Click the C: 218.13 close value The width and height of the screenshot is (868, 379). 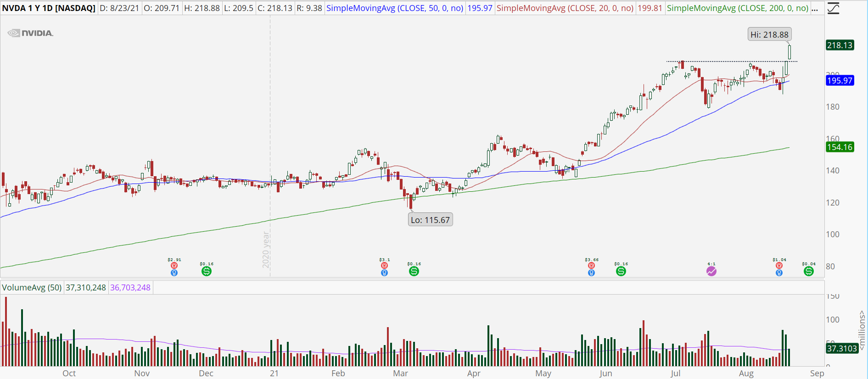point(275,8)
